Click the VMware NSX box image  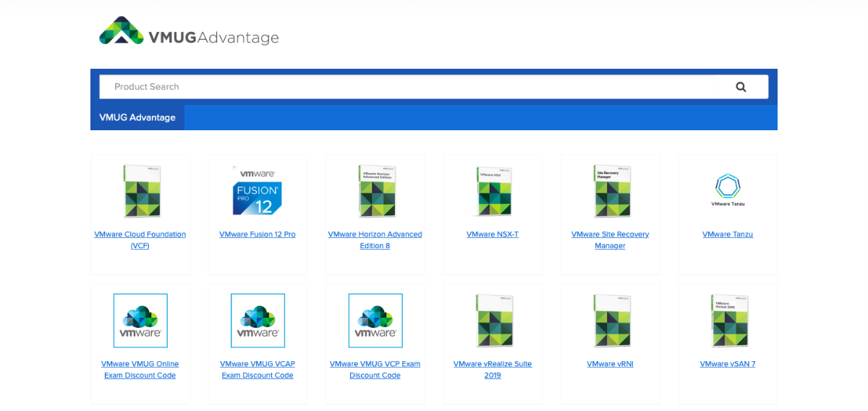coord(493,192)
